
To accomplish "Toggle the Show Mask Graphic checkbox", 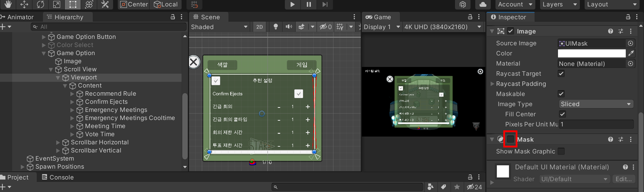I will 561,151.
